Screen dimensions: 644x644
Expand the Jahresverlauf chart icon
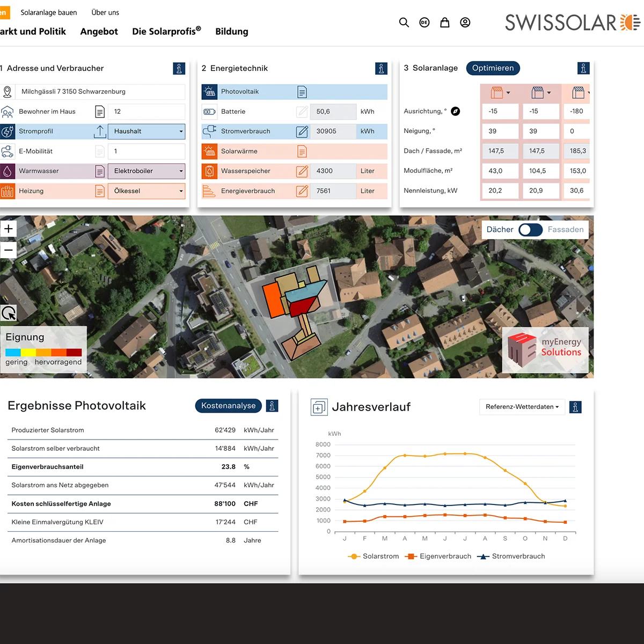point(319,407)
